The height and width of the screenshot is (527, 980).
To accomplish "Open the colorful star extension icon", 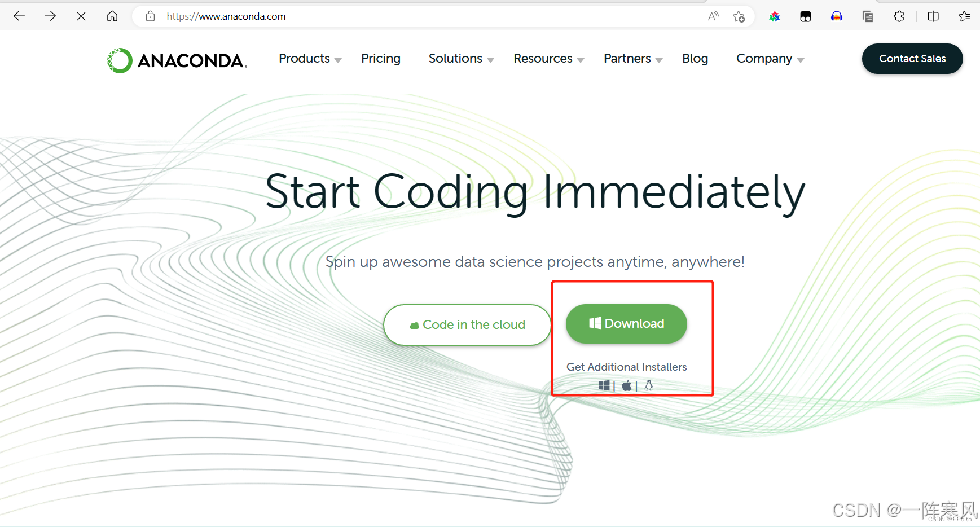I will coord(775,16).
